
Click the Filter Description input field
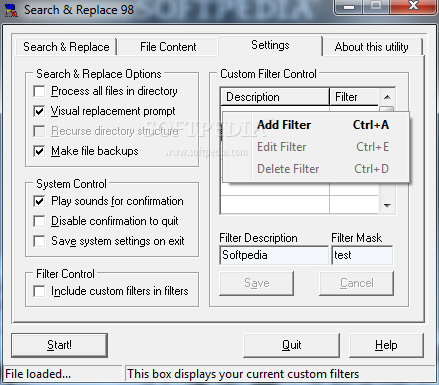(x=274, y=255)
